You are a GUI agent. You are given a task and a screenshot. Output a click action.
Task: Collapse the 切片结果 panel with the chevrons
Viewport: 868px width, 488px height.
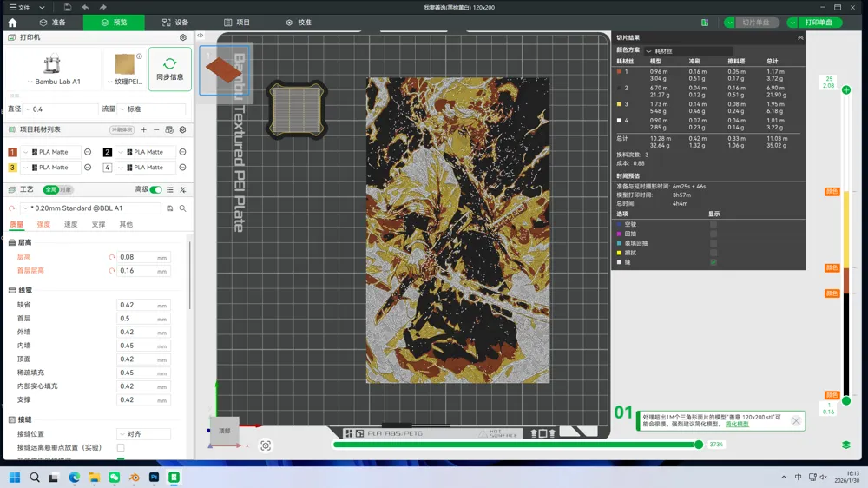tap(800, 37)
